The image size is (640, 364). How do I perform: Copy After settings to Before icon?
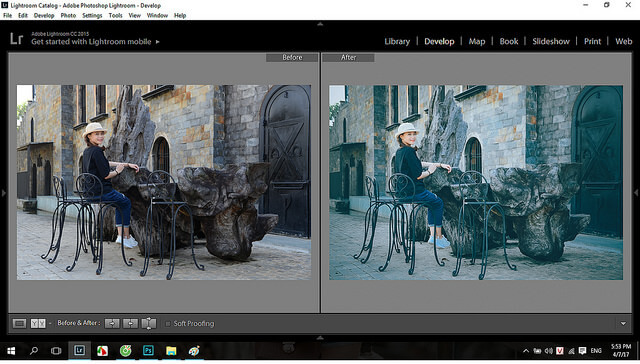(x=130, y=324)
